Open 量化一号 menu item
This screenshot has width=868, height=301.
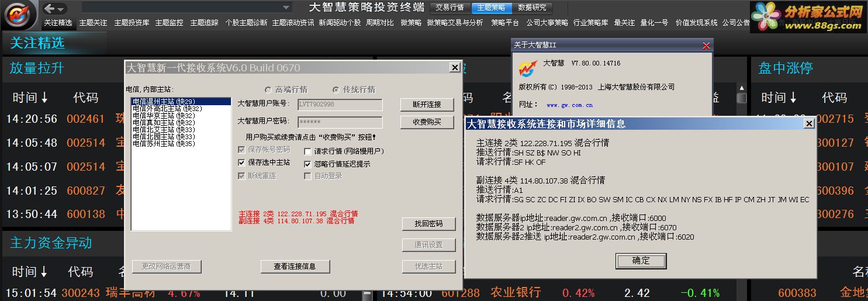click(x=654, y=23)
